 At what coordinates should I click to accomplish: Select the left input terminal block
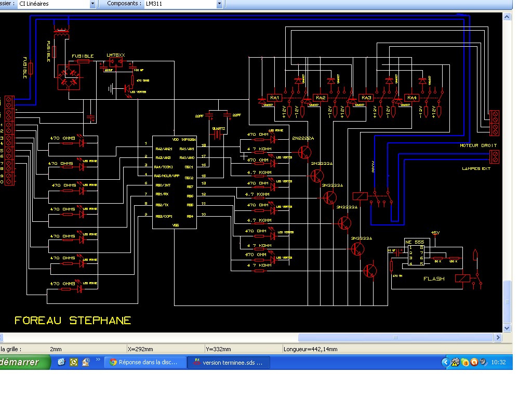click(x=9, y=140)
